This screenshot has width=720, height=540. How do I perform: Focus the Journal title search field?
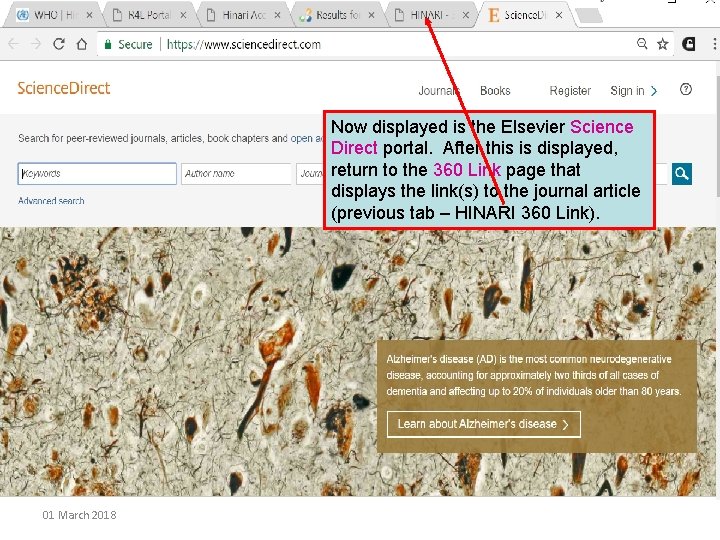click(310, 174)
